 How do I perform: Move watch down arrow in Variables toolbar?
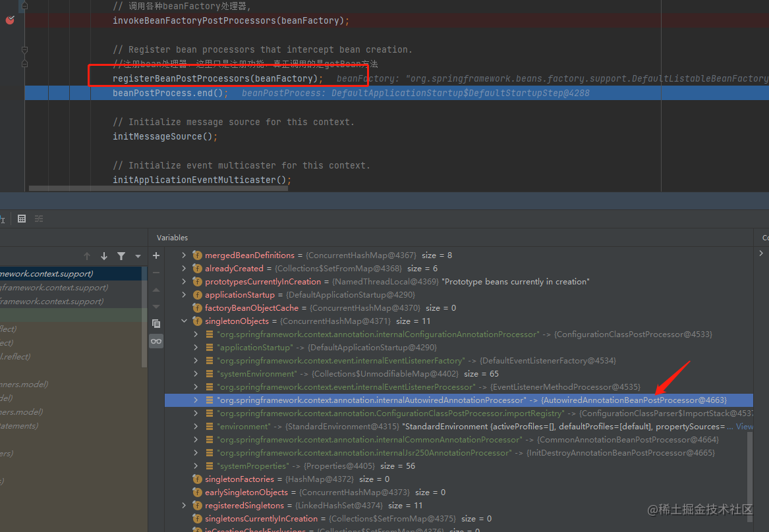pyautogui.click(x=156, y=307)
